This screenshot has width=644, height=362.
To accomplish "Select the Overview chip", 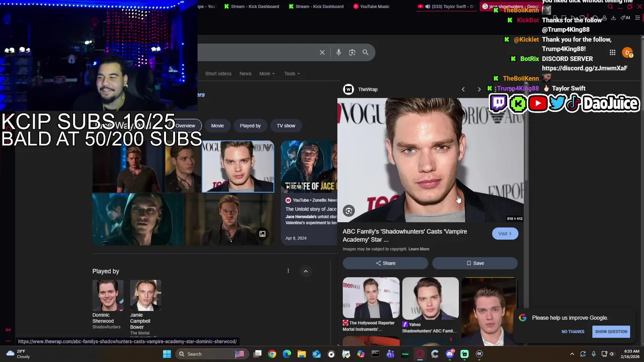I will click(185, 126).
